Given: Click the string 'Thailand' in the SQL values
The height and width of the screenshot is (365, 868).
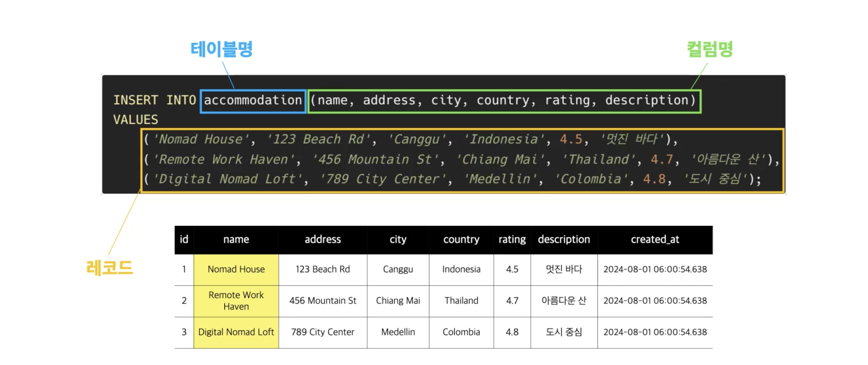Looking at the screenshot, I should pos(599,159).
